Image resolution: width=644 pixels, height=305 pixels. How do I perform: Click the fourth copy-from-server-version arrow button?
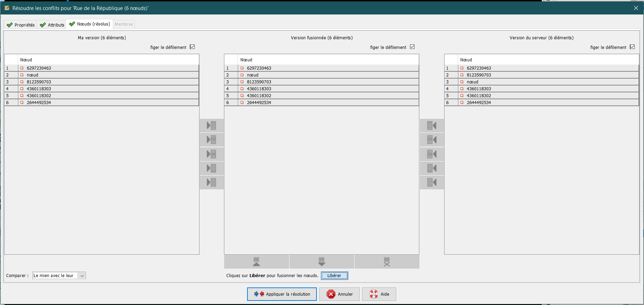[x=432, y=168]
